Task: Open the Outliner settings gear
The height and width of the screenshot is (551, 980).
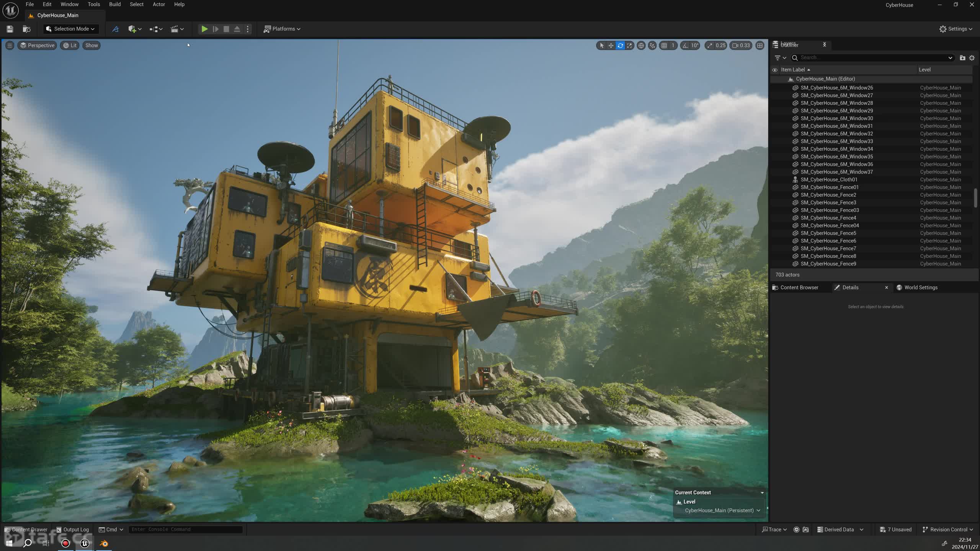Action: [972, 58]
